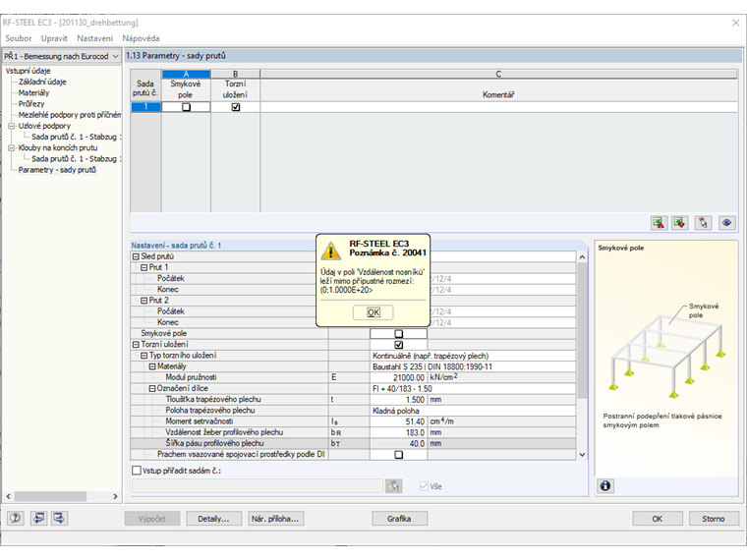Toggle Smykové pole checkbox in table row 1

tap(187, 107)
